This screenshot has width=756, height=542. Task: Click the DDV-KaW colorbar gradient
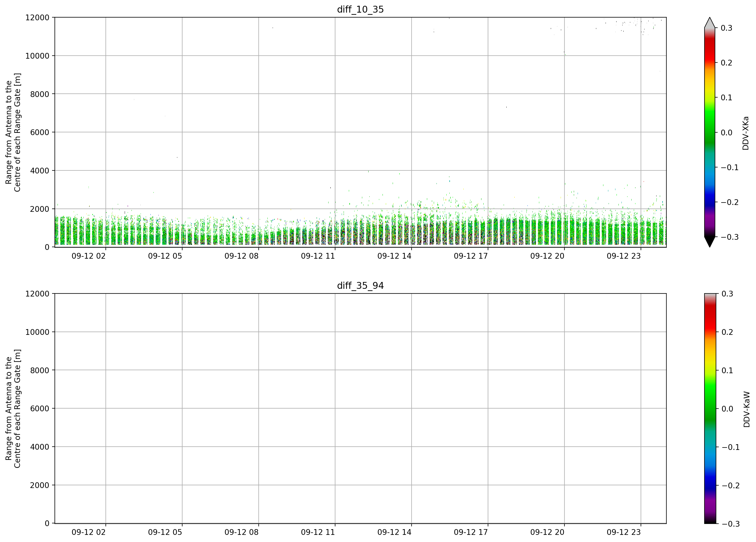click(710, 409)
